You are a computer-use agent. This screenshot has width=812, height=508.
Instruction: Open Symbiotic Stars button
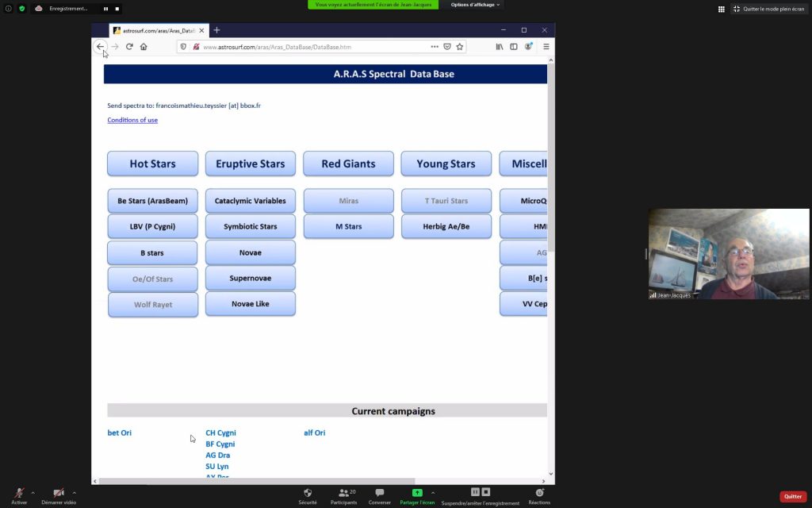pyautogui.click(x=250, y=226)
